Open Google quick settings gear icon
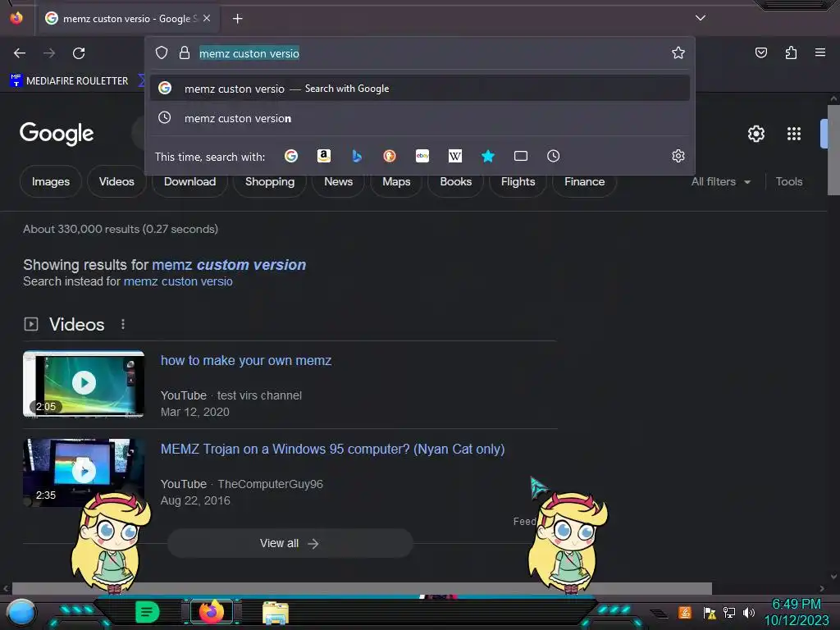The height and width of the screenshot is (630, 840). click(x=756, y=134)
